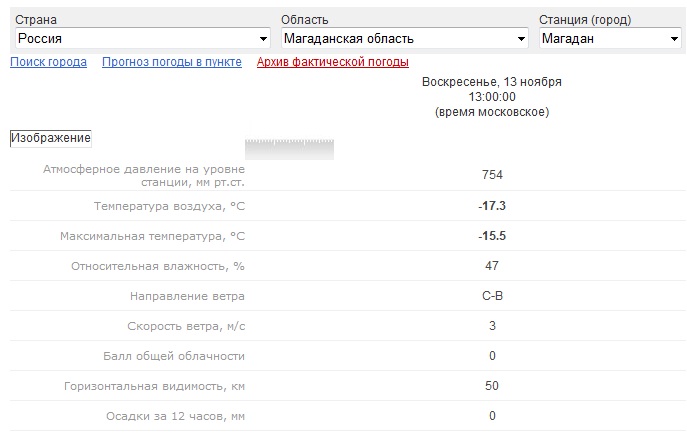Click the Относительная влажность, % label
The image size is (687, 433).
(x=158, y=266)
